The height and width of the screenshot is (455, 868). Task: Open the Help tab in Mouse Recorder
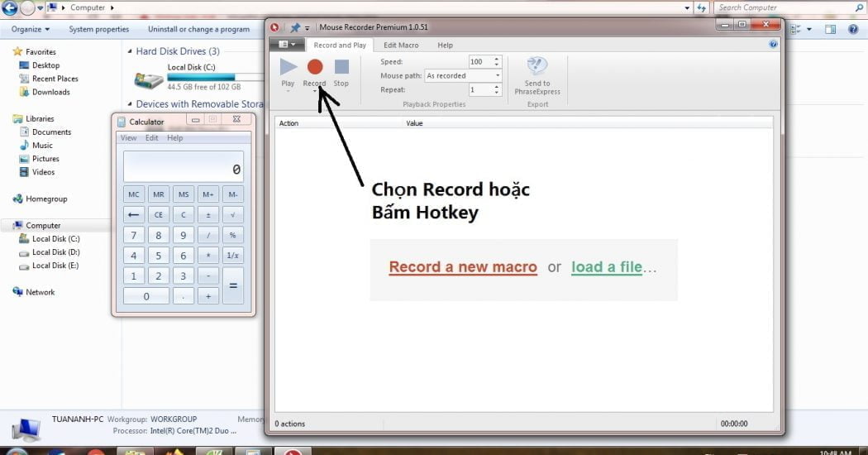tap(445, 45)
